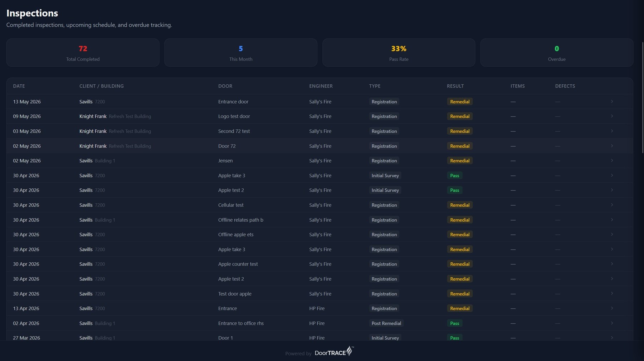The height and width of the screenshot is (361, 644).
Task: Click Knight Frank in the 09 May 2026 row
Action: 93,116
